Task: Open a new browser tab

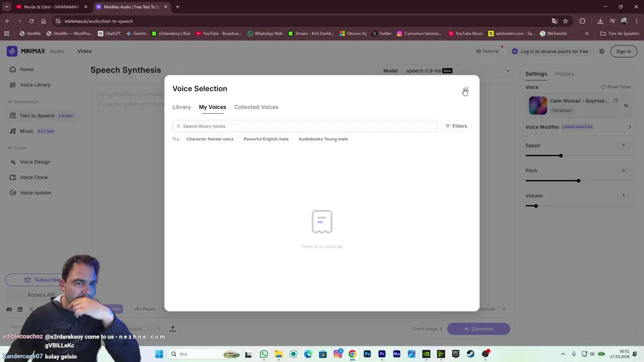Action: click(x=178, y=7)
